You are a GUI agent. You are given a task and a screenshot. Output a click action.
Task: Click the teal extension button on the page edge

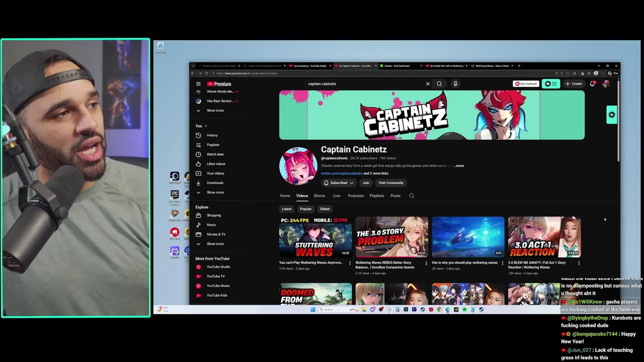[612, 115]
